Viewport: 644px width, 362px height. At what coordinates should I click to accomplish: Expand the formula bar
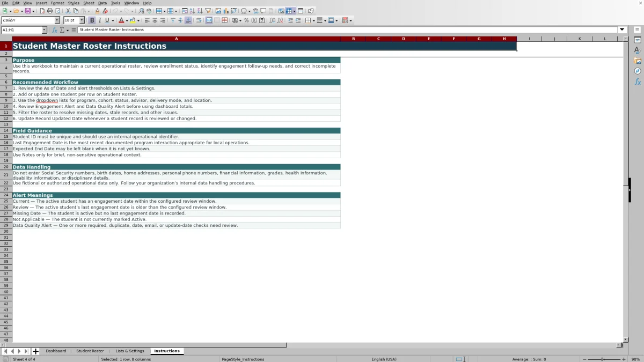tap(622, 30)
